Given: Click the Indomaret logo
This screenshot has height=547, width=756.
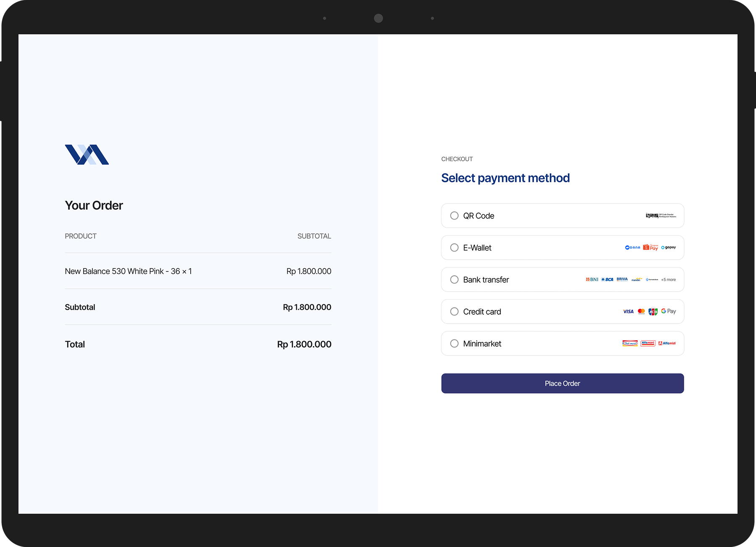Looking at the screenshot, I should [x=630, y=343].
